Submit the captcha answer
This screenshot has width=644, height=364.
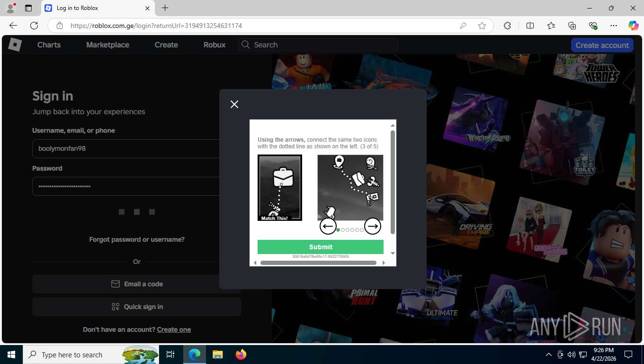click(321, 247)
